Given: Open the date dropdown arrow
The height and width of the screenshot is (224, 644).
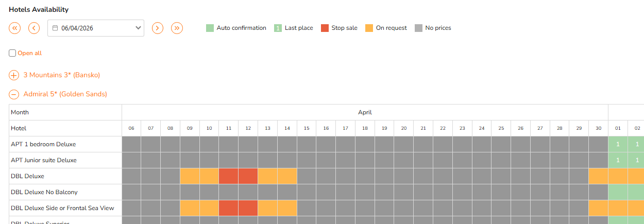Looking at the screenshot, I should [138, 28].
